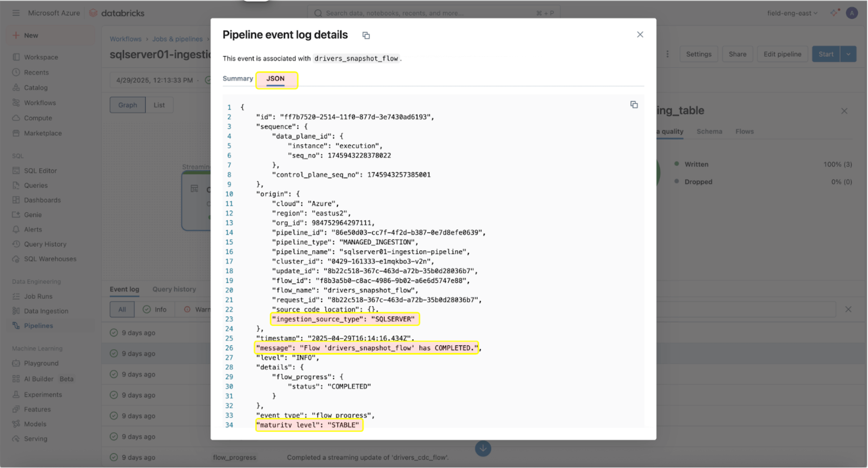Select the JSON tab in the dialog

click(x=275, y=79)
